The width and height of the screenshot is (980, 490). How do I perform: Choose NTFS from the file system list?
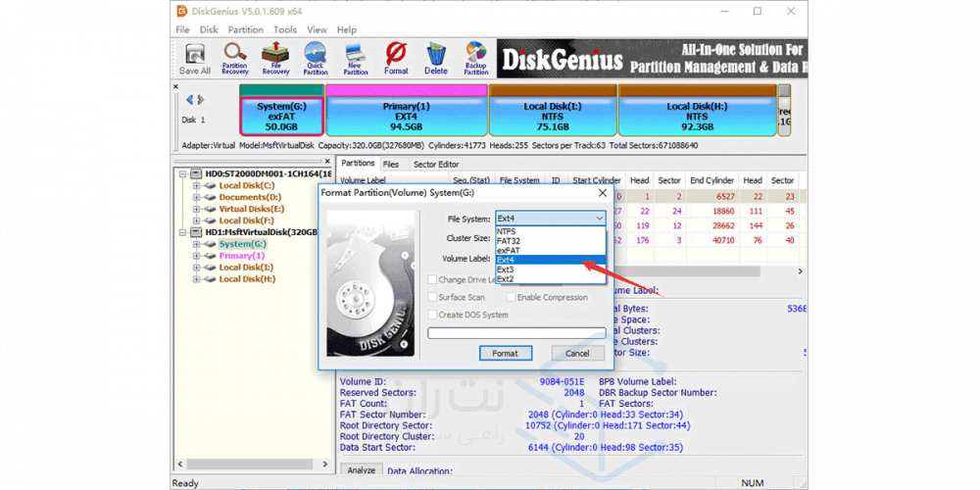pos(508,232)
